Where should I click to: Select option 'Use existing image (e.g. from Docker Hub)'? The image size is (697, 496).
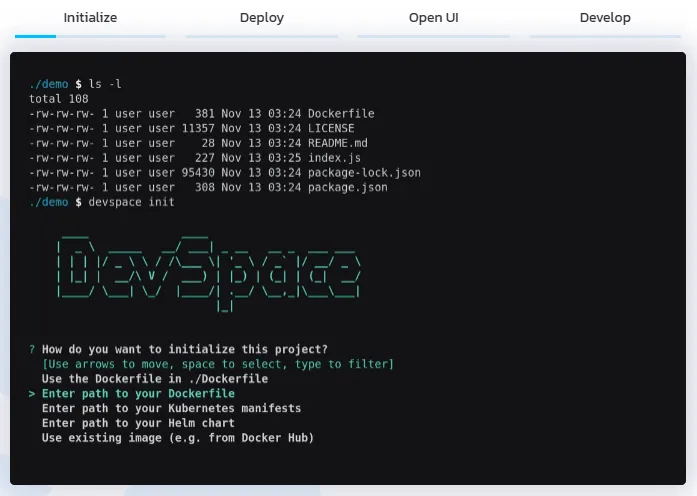click(x=178, y=438)
